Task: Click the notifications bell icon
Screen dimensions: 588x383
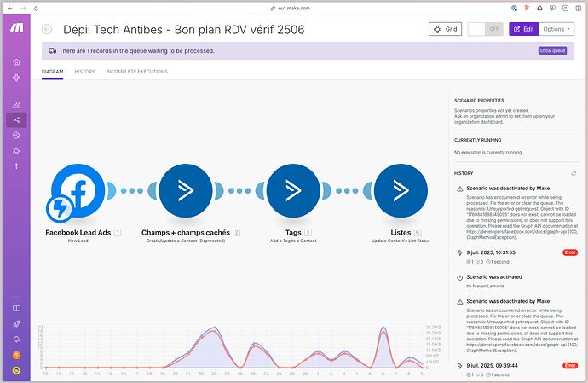Action: click(16, 339)
